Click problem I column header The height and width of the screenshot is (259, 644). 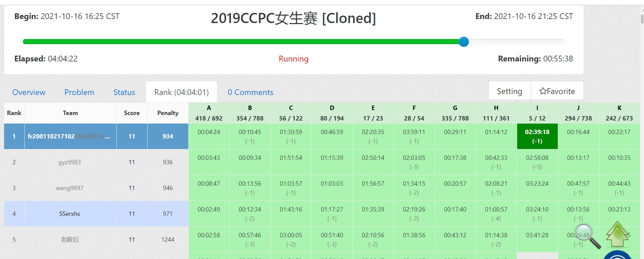pos(537,108)
